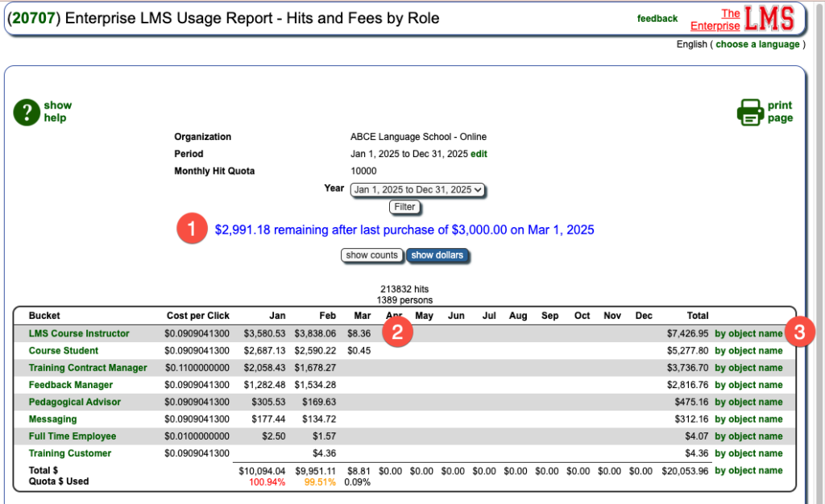Click the print page text link

point(780,111)
